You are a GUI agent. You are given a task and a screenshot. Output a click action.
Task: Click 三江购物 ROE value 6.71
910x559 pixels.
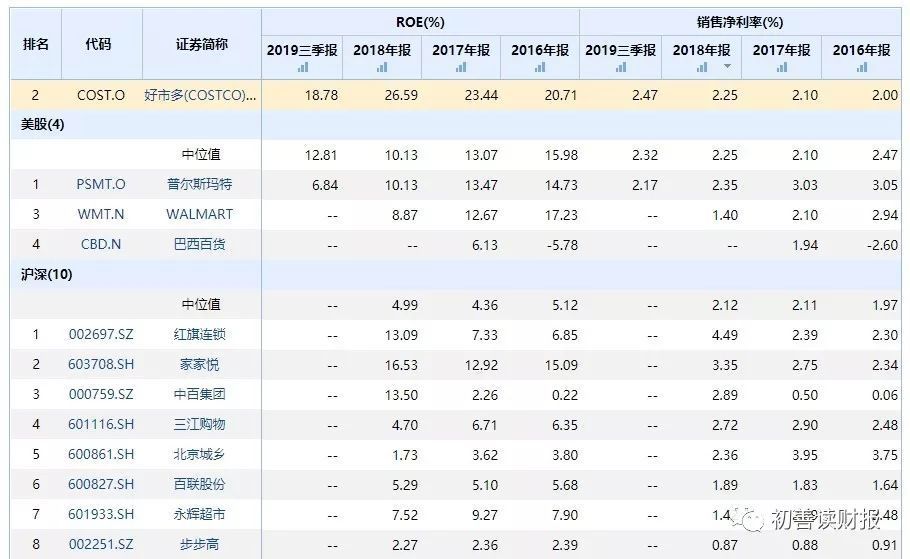[x=485, y=425]
